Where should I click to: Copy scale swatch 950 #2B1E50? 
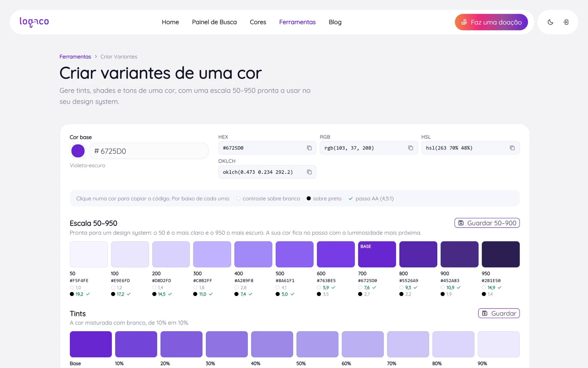pos(501,254)
